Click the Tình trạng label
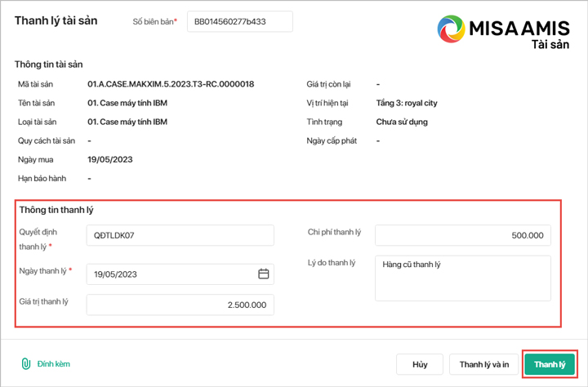 [324, 122]
